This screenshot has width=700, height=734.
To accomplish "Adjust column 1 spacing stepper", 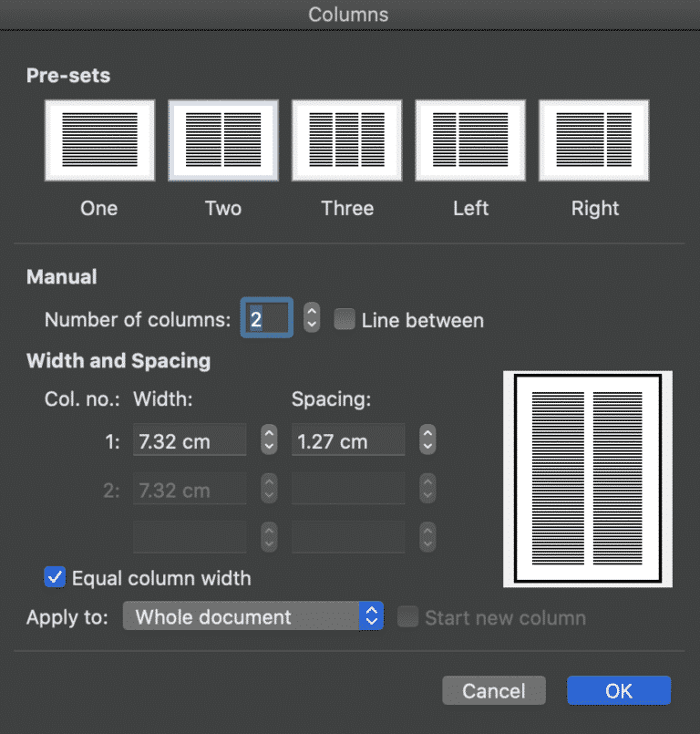I will click(427, 439).
